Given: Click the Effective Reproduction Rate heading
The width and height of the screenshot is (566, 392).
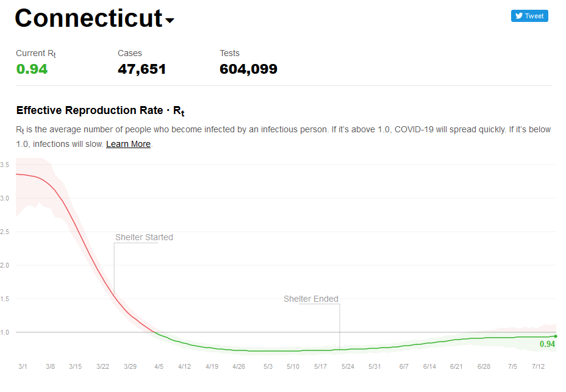Looking at the screenshot, I should point(101,110).
